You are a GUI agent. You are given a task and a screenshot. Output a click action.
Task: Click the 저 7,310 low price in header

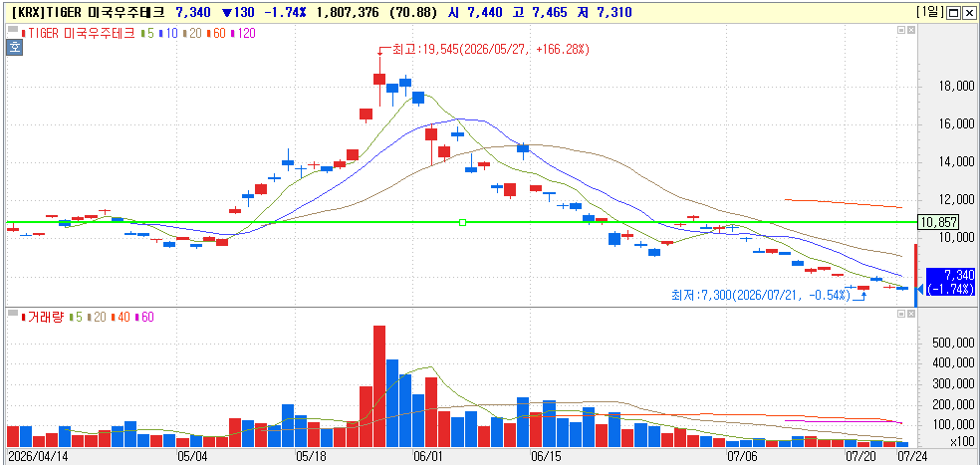[x=604, y=13]
